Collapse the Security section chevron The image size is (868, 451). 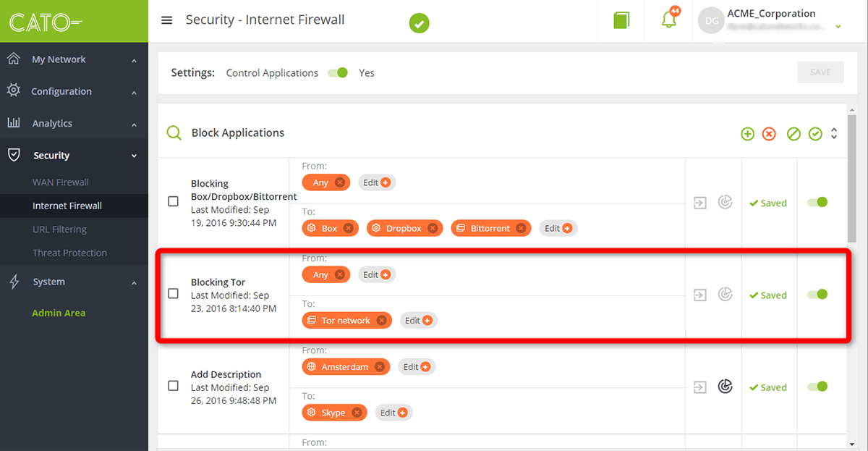(x=134, y=156)
